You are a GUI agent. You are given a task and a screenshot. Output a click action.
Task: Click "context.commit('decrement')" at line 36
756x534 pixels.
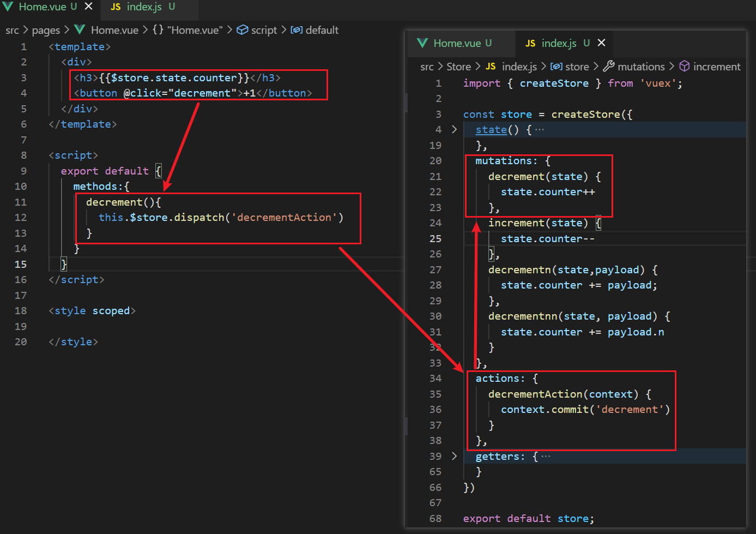point(585,410)
